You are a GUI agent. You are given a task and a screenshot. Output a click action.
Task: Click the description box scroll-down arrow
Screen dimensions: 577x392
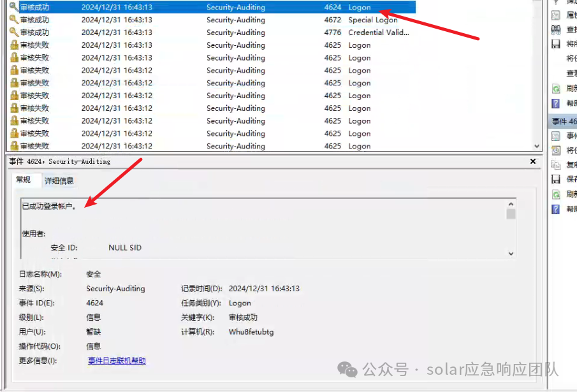(x=511, y=253)
